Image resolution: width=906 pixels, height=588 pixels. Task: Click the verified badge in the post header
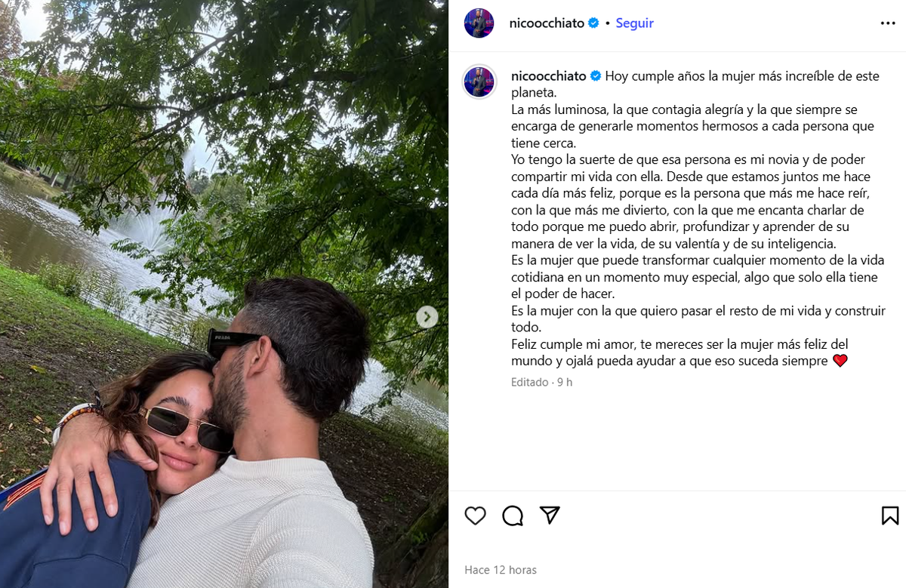click(593, 23)
